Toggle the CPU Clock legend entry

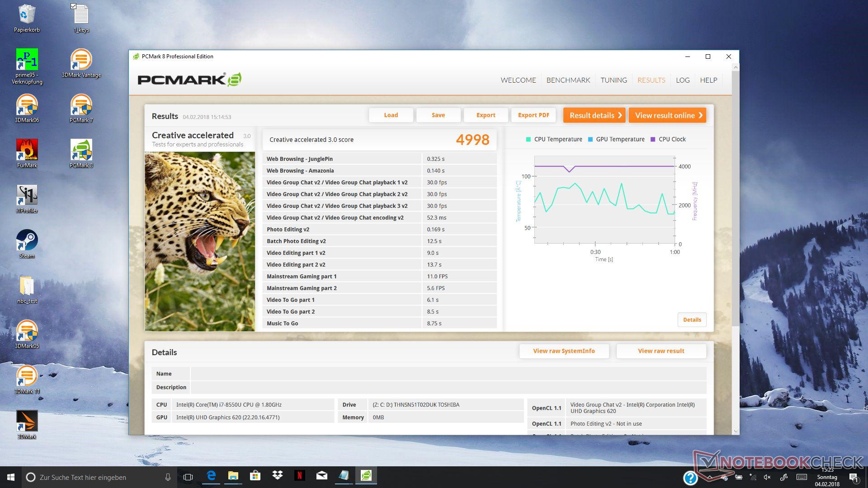[x=668, y=139]
